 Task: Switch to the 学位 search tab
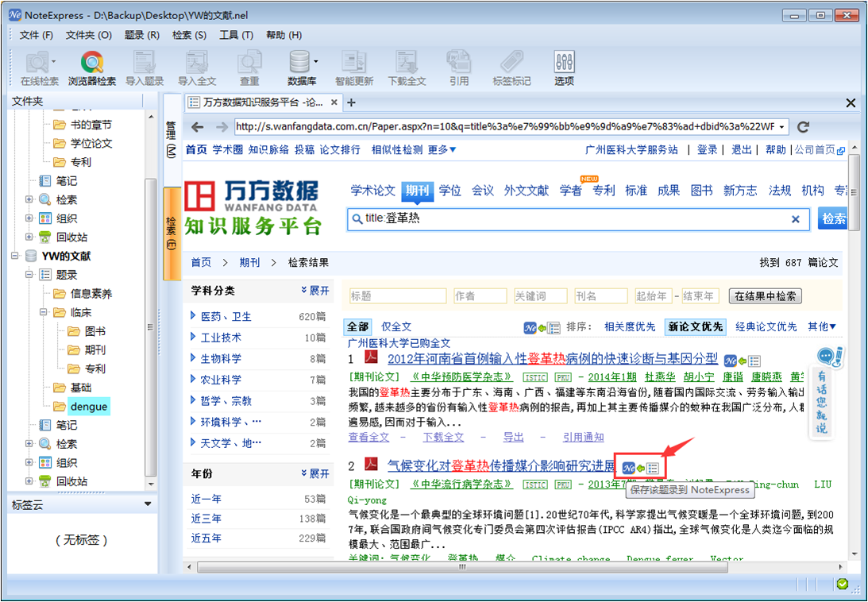click(x=450, y=191)
